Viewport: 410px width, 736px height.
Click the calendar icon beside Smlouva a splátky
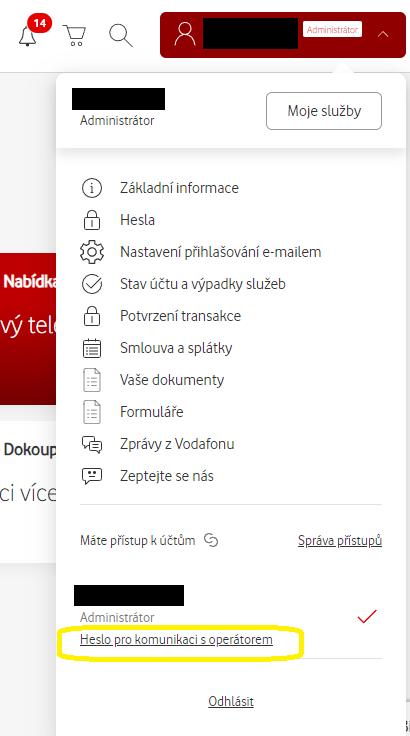click(x=92, y=348)
